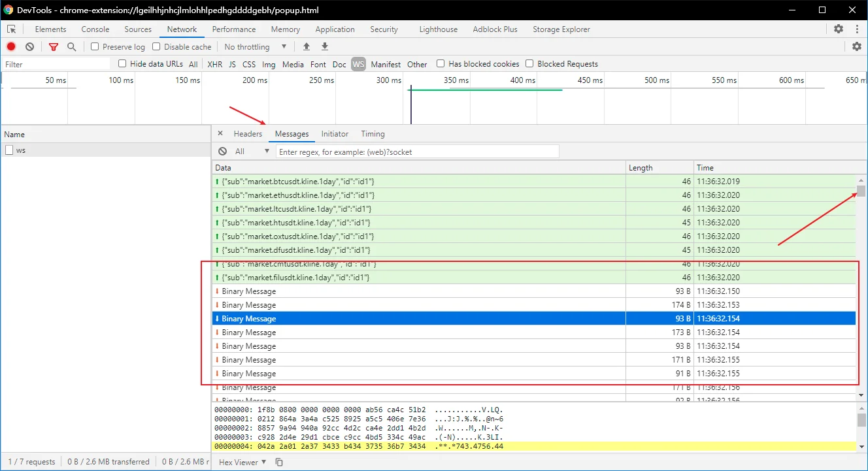
Task: Select market.ltcusdt.kline.1day message row
Action: click(x=534, y=208)
